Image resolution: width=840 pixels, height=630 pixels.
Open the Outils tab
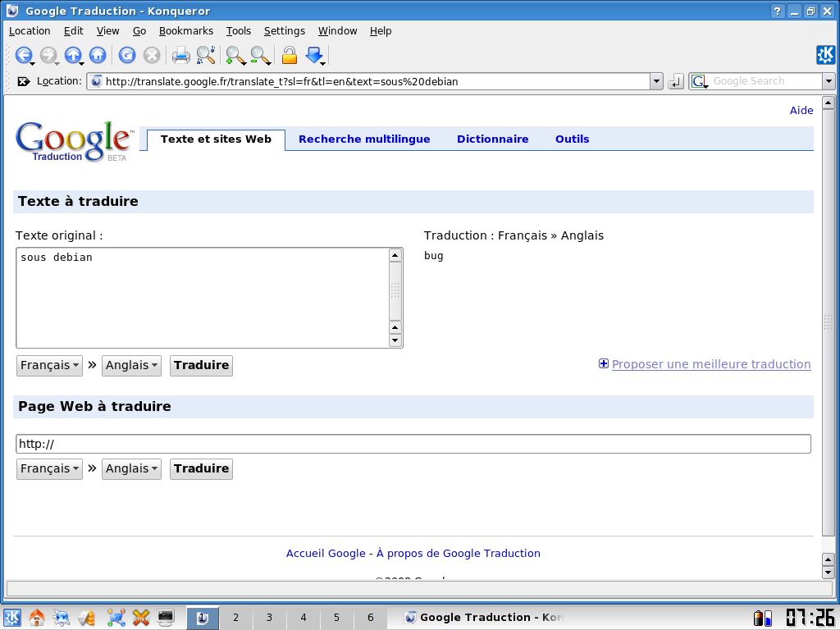tap(572, 139)
